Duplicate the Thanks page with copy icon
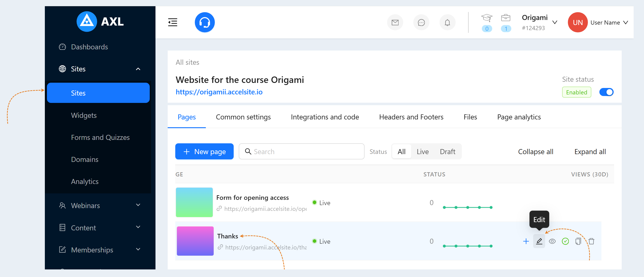The width and height of the screenshot is (644, 277). (578, 241)
